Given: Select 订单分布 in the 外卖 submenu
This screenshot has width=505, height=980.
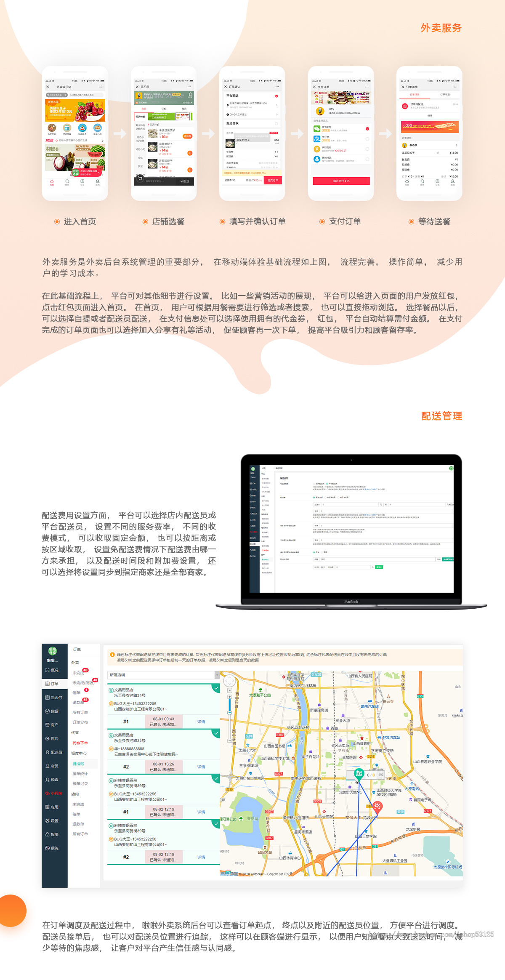Looking at the screenshot, I should click(80, 722).
